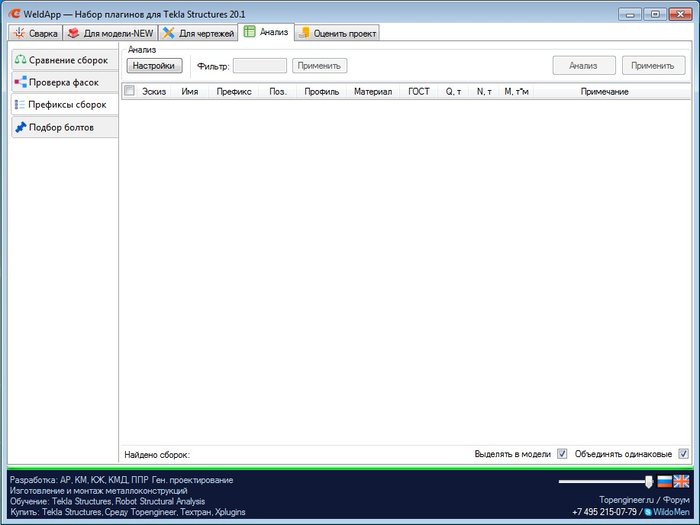
Task: Switch to the Анализ tab
Action: coord(267,32)
